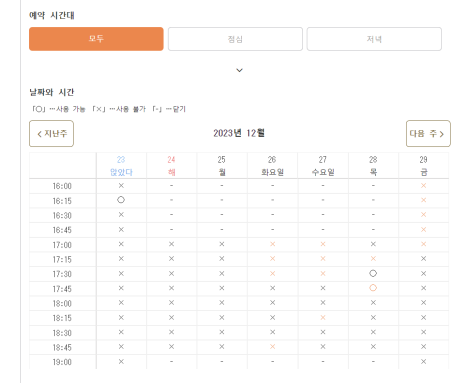Viewport: 466px width, 383px height.
Task: Click the orange X at 18:15 on 27
Action: point(323,318)
